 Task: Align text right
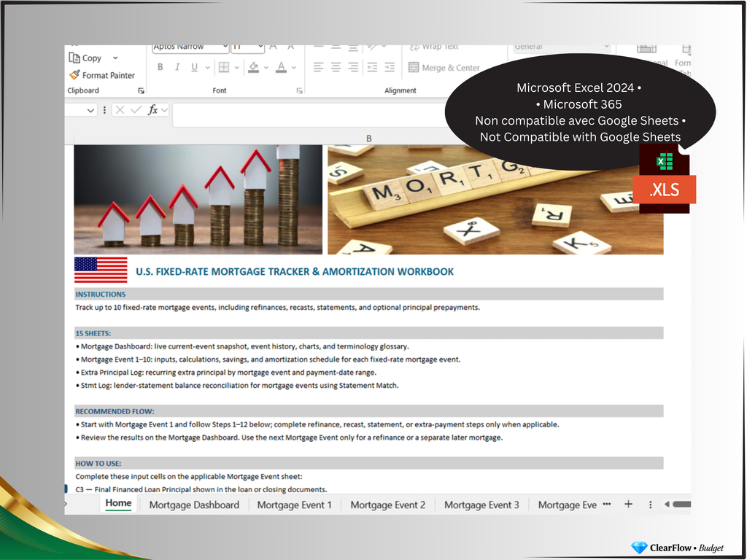pos(353,67)
